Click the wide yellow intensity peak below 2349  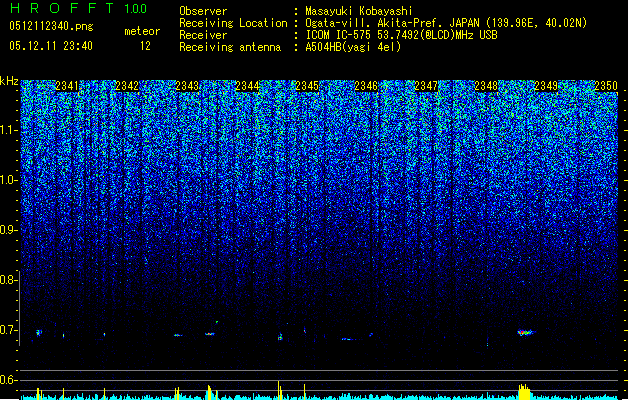524,391
